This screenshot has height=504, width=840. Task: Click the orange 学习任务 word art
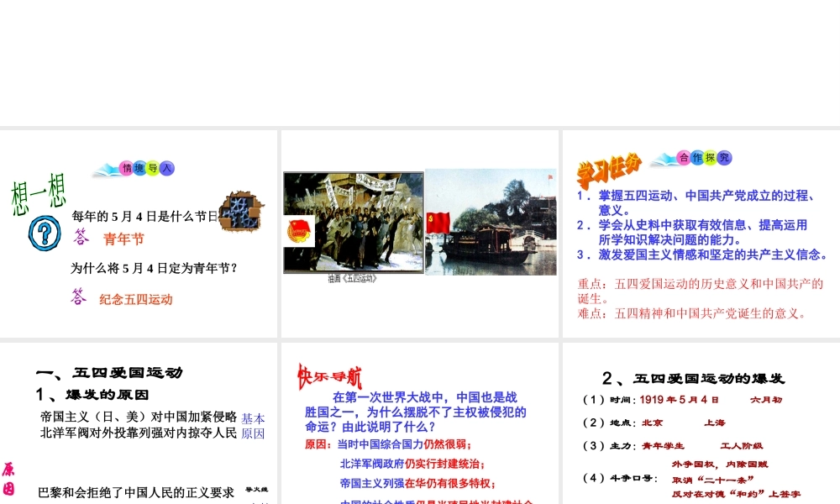pos(609,171)
